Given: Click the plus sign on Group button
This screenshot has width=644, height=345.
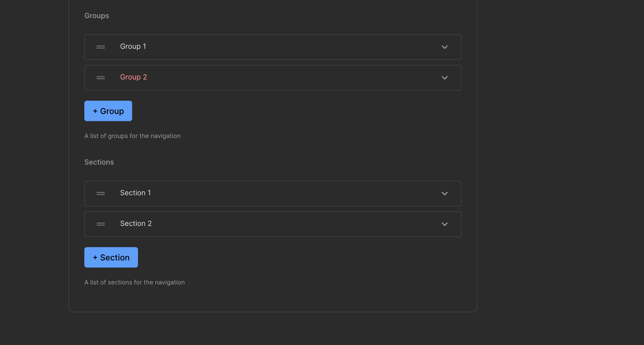Looking at the screenshot, I should click(95, 111).
